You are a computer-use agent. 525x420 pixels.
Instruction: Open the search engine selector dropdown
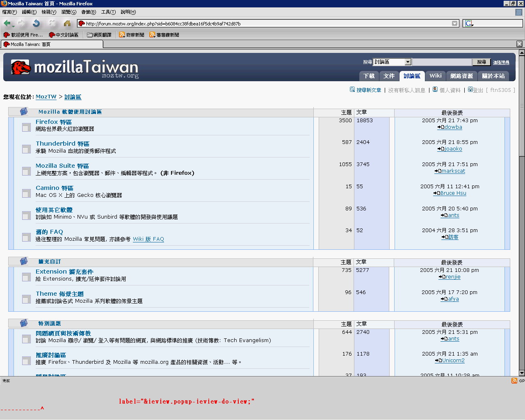469,23
